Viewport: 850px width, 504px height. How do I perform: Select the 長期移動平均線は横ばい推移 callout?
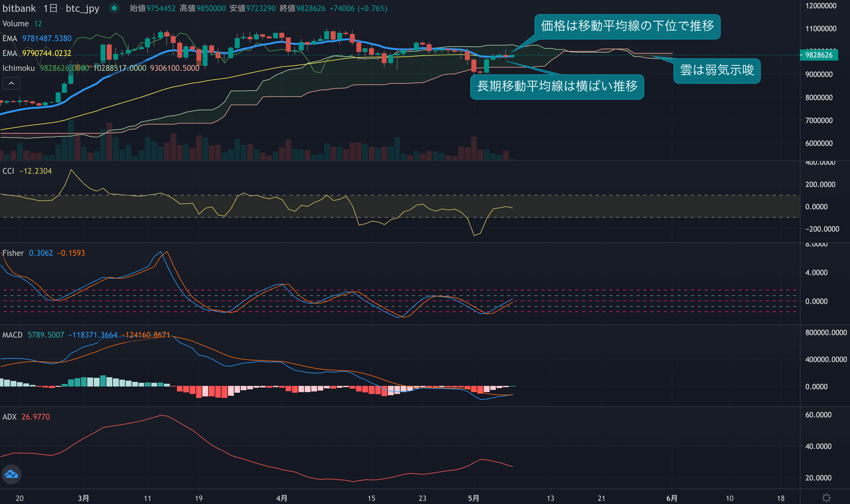point(557,87)
